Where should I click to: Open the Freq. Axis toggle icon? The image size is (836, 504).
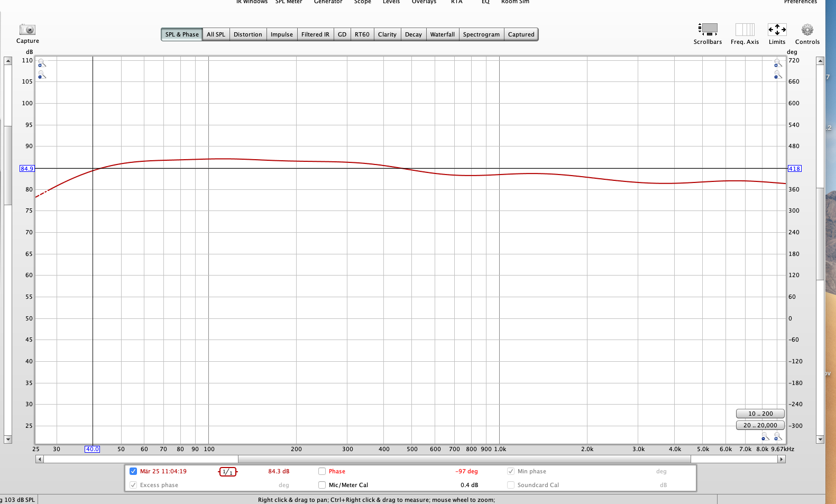745,29
